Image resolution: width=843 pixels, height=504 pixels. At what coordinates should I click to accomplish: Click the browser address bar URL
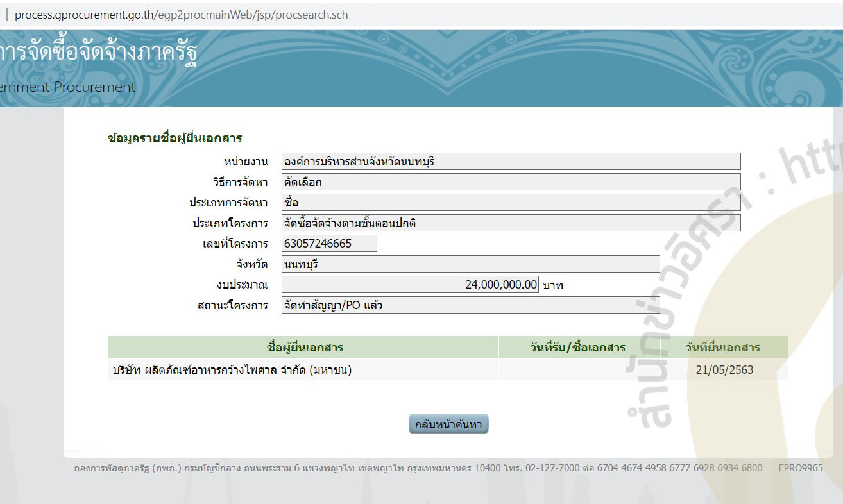(x=181, y=14)
